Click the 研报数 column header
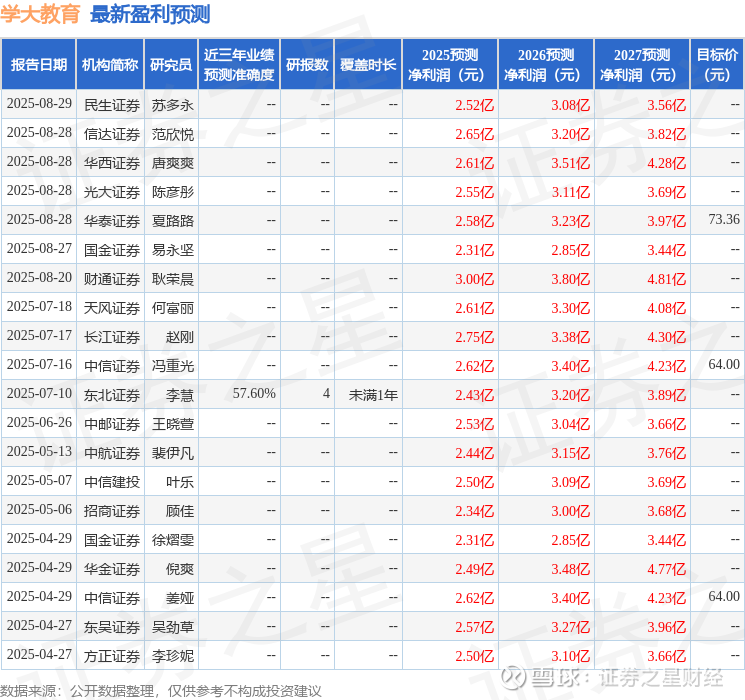The height and width of the screenshot is (700, 745). 307,65
